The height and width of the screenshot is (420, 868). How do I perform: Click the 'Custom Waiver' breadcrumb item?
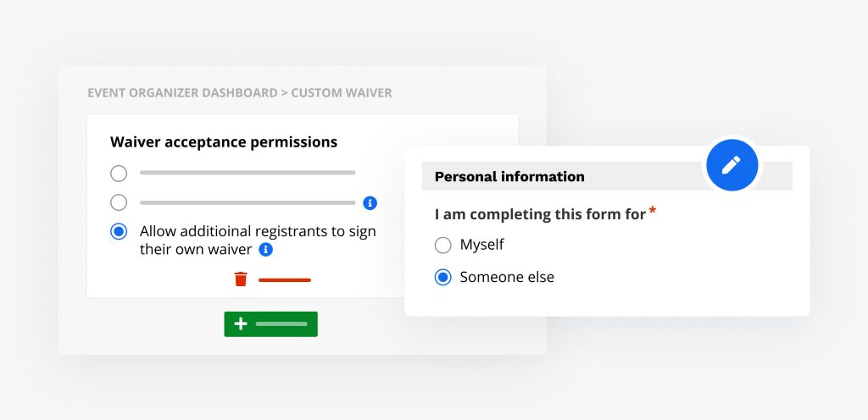342,93
